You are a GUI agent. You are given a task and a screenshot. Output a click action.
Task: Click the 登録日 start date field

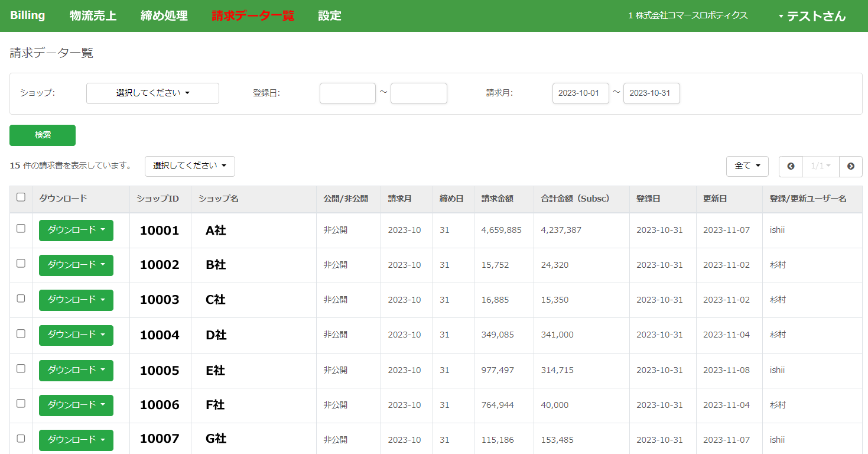point(347,93)
